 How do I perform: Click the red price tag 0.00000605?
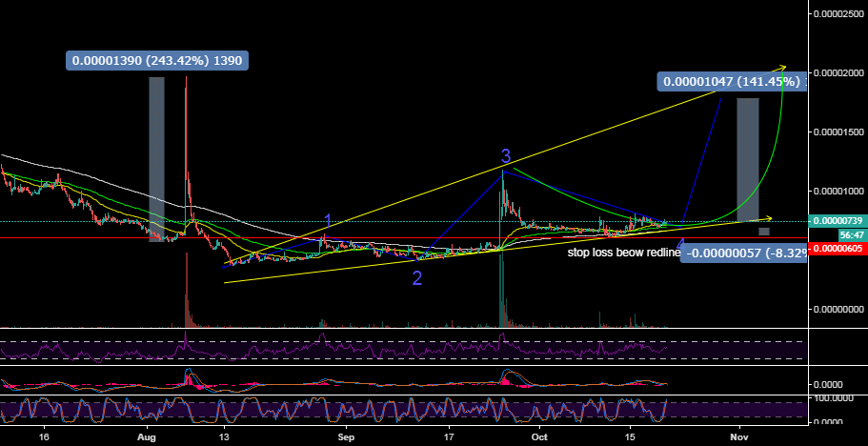(x=837, y=249)
